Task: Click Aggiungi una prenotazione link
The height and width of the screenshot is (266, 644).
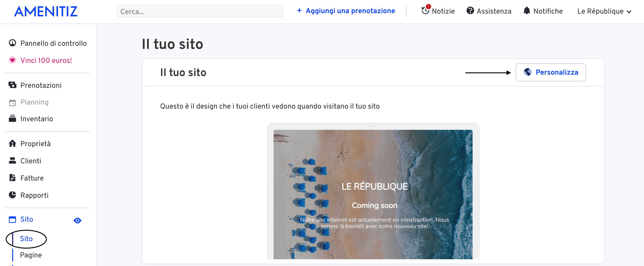Action: 350,11
